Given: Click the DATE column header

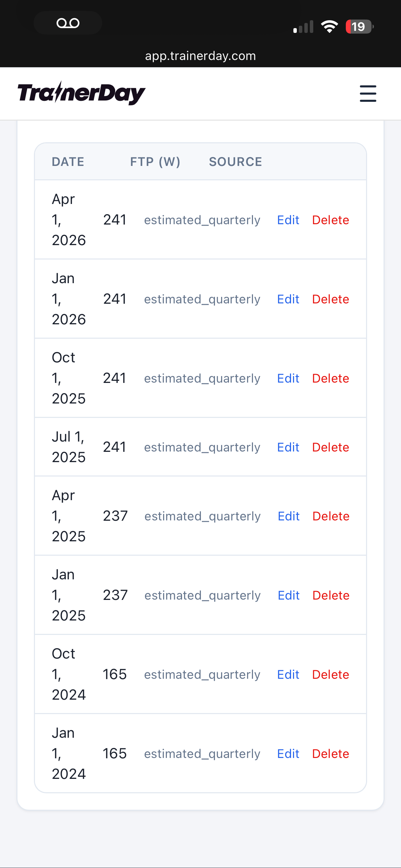Looking at the screenshot, I should (x=68, y=162).
